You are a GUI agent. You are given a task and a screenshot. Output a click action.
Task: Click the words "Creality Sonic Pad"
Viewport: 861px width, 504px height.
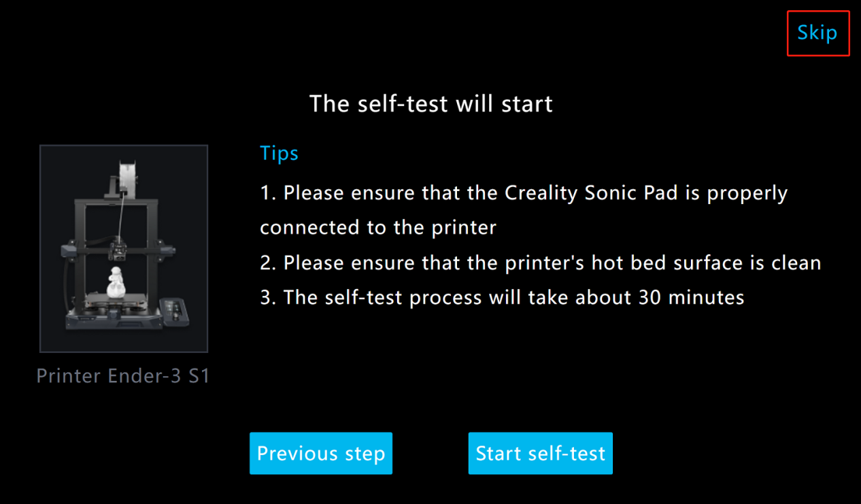[x=591, y=193]
